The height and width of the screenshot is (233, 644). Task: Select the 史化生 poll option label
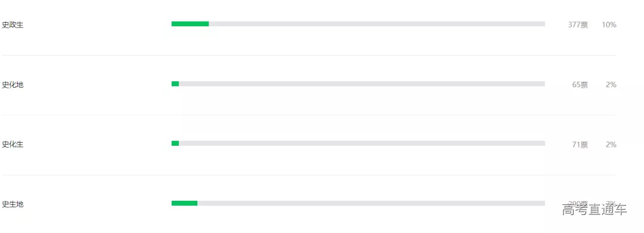click(13, 145)
